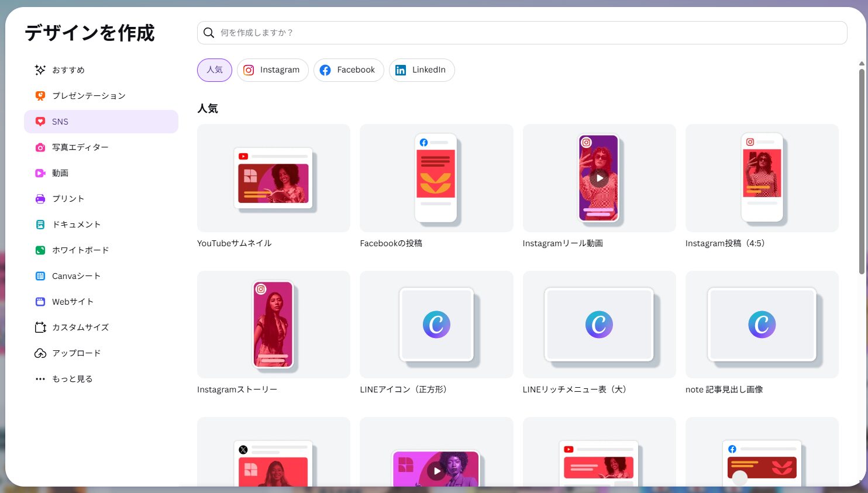This screenshot has height=493, width=868.
Task: Open the 写真エディター category label
Action: 80,147
